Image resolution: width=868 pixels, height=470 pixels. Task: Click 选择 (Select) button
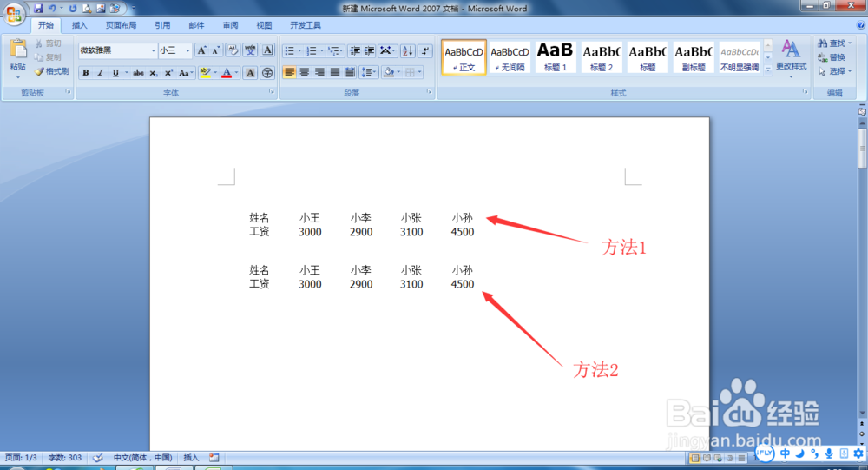[835, 71]
